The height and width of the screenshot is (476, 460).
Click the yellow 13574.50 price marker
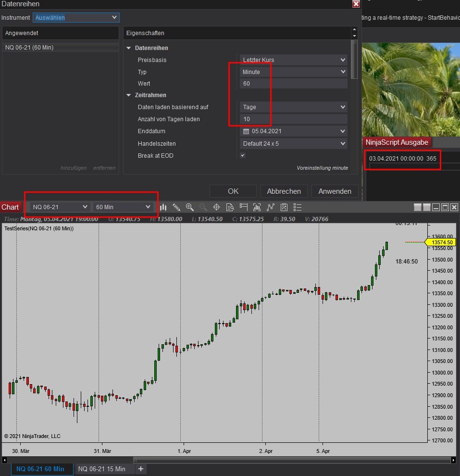(440, 242)
